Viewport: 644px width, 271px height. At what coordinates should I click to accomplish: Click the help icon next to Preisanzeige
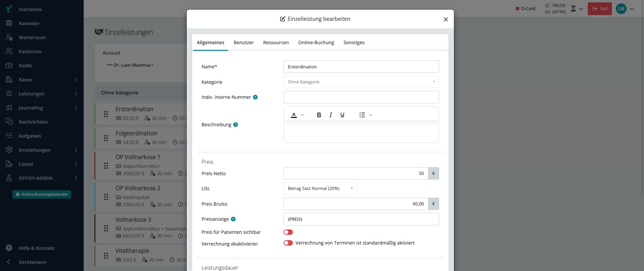coord(233,219)
